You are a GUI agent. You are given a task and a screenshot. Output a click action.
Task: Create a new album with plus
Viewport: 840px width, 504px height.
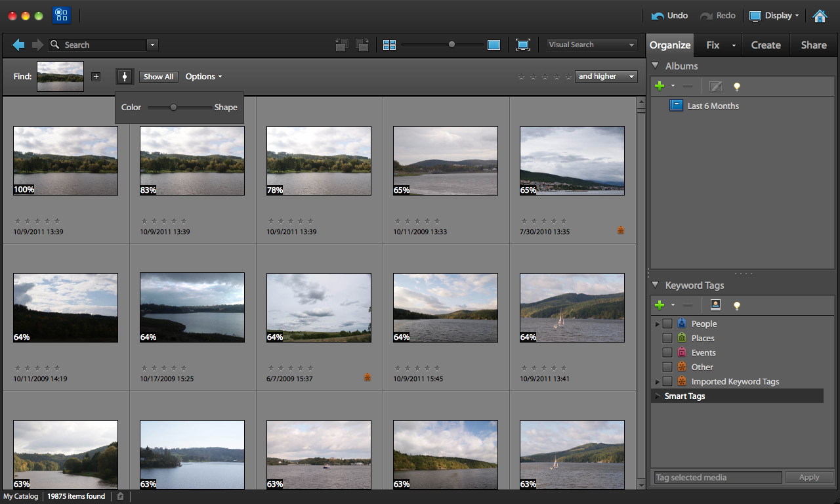pos(660,86)
